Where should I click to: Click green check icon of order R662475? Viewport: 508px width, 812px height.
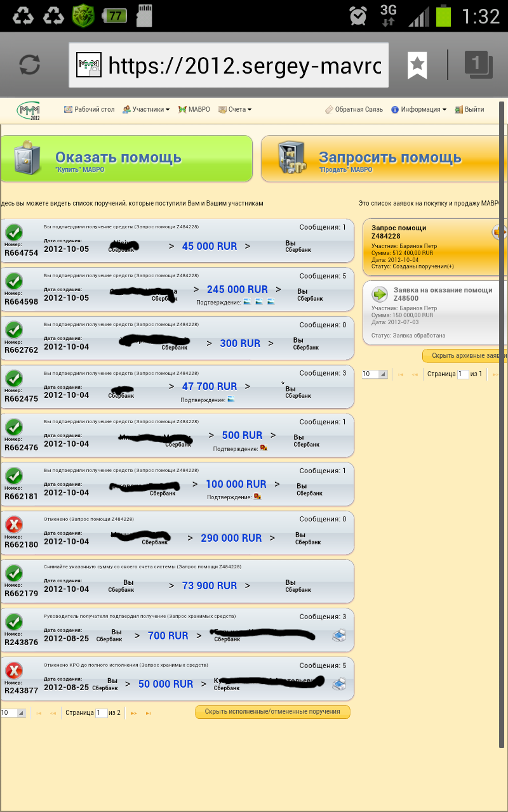pyautogui.click(x=14, y=378)
